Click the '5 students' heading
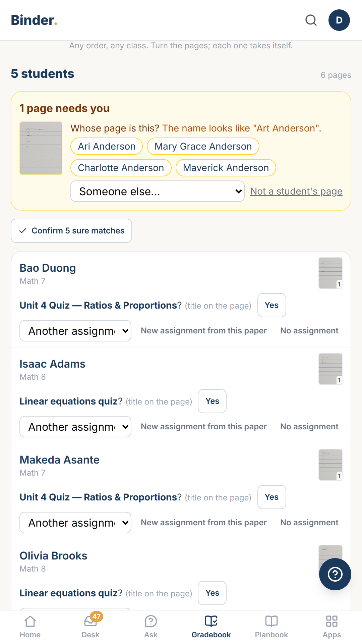The width and height of the screenshot is (362, 644). (x=43, y=74)
